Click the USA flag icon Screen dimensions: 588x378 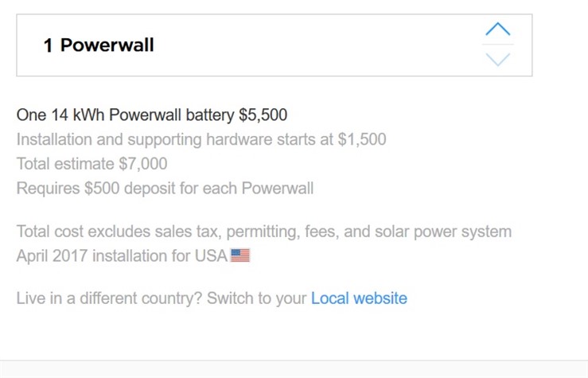tap(240, 255)
